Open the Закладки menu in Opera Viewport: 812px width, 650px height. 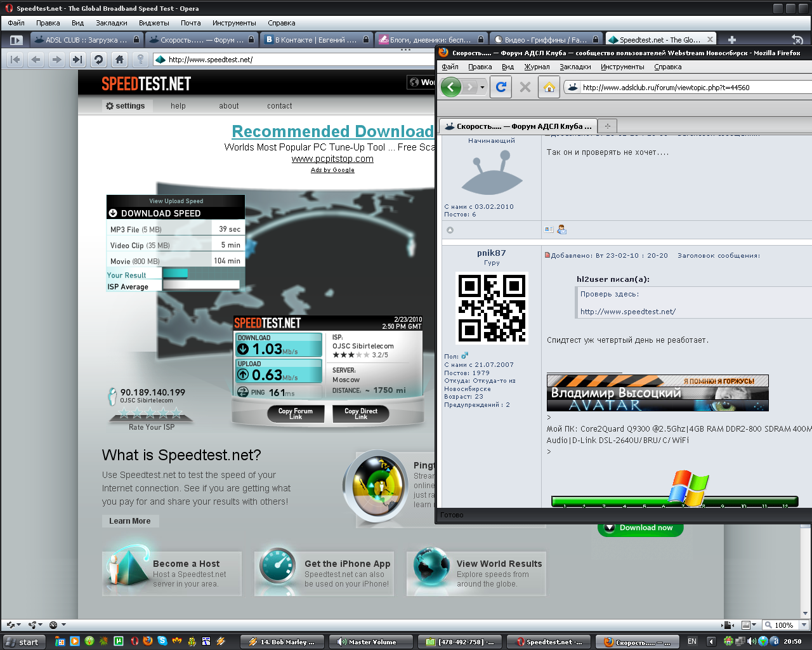(x=112, y=23)
